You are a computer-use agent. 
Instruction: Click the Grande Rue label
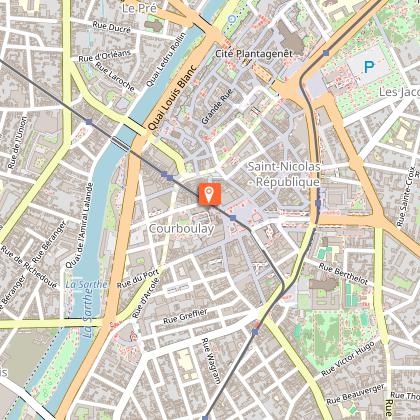217,107
